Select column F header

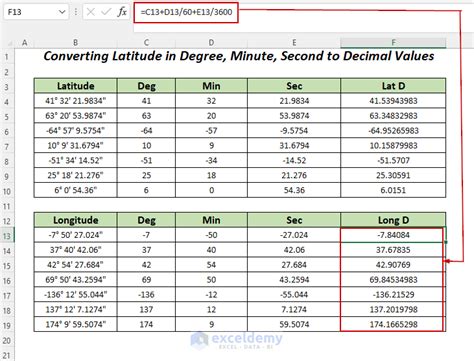[x=393, y=43]
